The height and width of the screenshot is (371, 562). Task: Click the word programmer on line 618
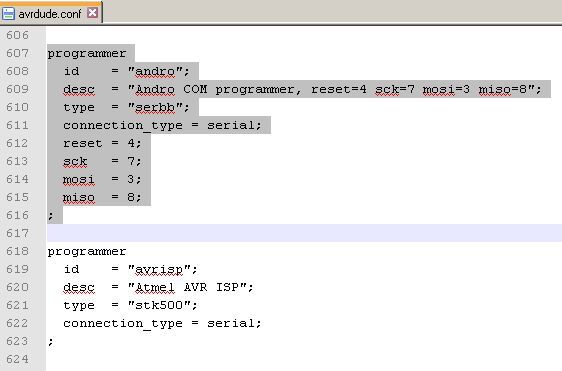coord(87,252)
